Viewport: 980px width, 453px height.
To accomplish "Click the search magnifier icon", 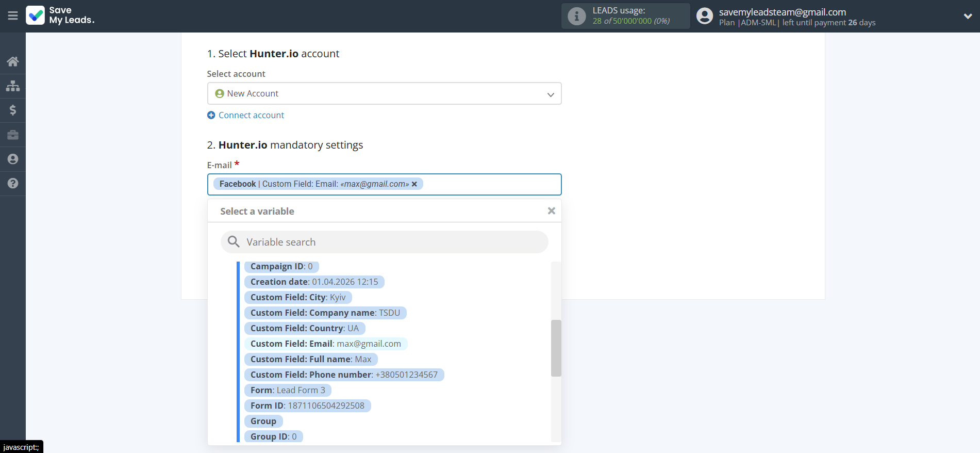I will pyautogui.click(x=234, y=242).
